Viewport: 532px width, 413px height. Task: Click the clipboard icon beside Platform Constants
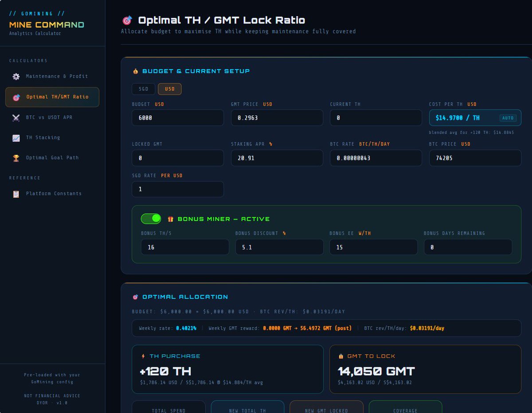click(x=16, y=194)
